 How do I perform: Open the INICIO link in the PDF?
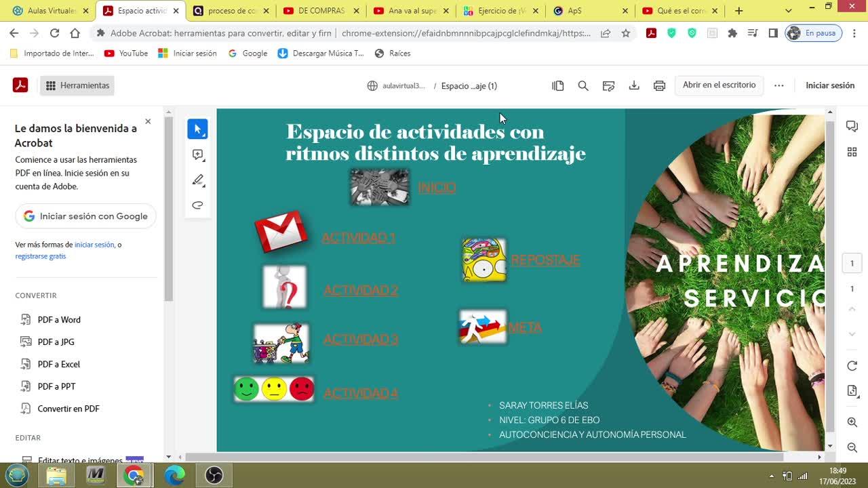(437, 187)
